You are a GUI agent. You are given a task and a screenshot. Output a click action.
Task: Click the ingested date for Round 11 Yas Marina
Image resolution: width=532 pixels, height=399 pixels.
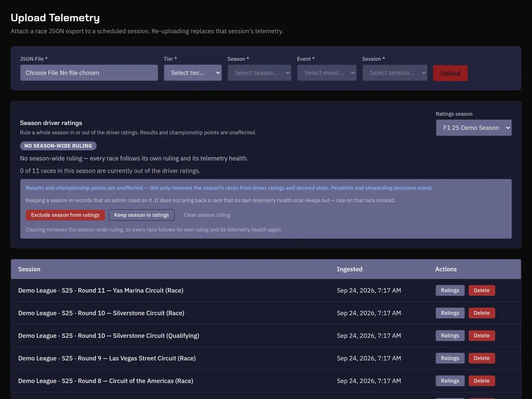click(x=369, y=290)
